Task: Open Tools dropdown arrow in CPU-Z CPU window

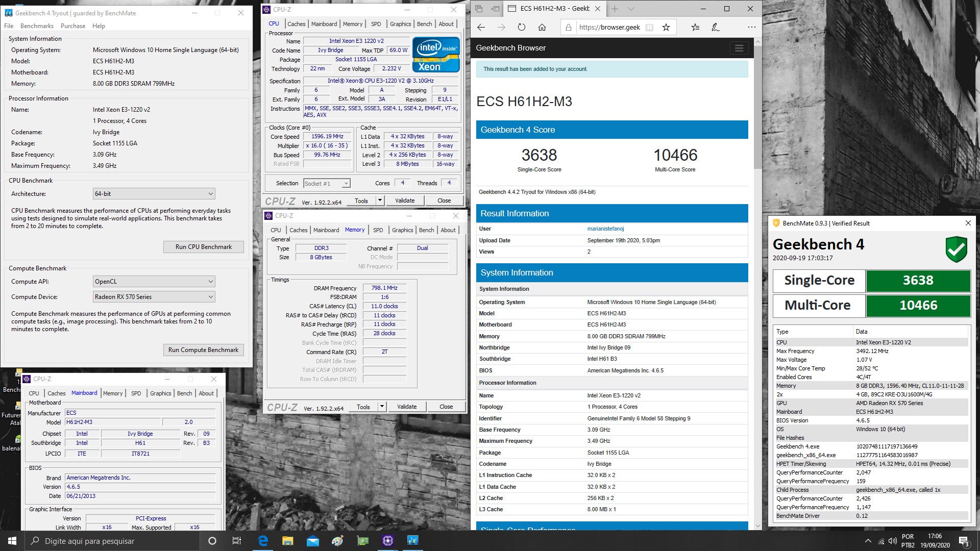Action: tap(380, 201)
